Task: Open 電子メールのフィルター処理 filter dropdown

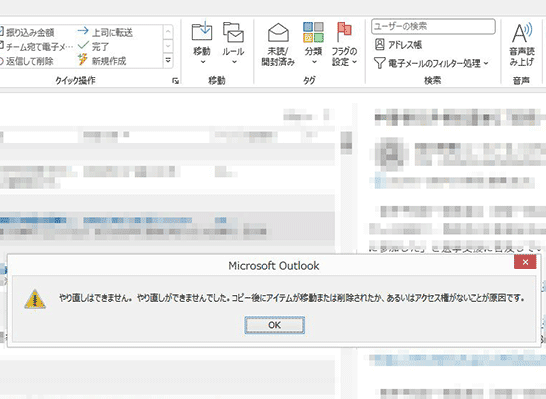Action: pyautogui.click(x=431, y=63)
